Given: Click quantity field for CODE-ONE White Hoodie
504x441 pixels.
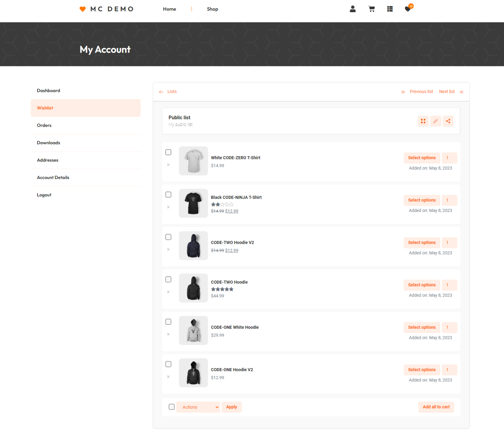Looking at the screenshot, I should point(449,327).
